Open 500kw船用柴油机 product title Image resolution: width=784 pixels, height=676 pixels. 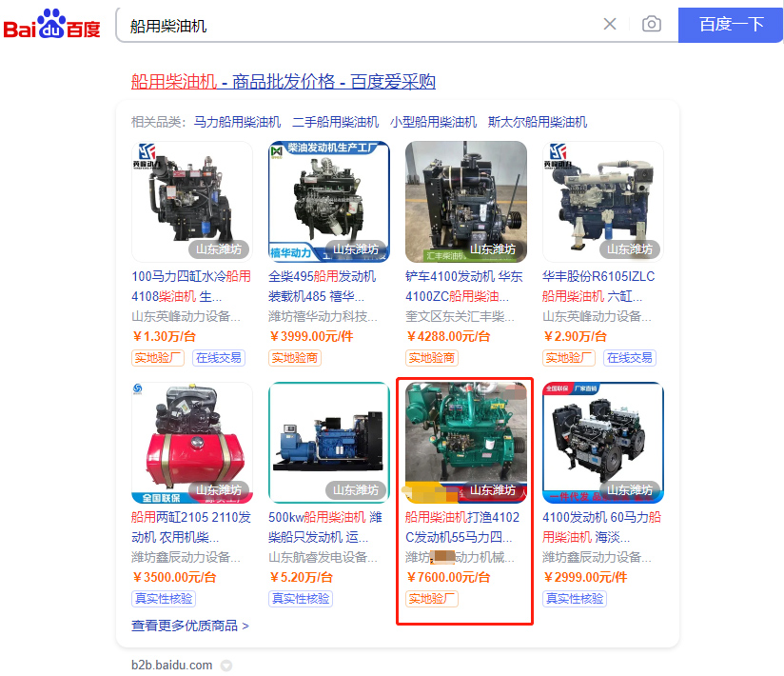coord(325,527)
